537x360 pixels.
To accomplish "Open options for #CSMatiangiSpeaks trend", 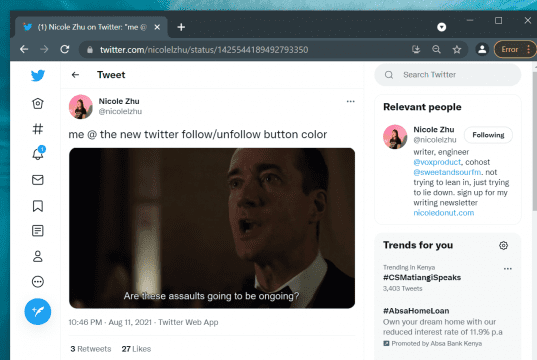I will pos(508,269).
